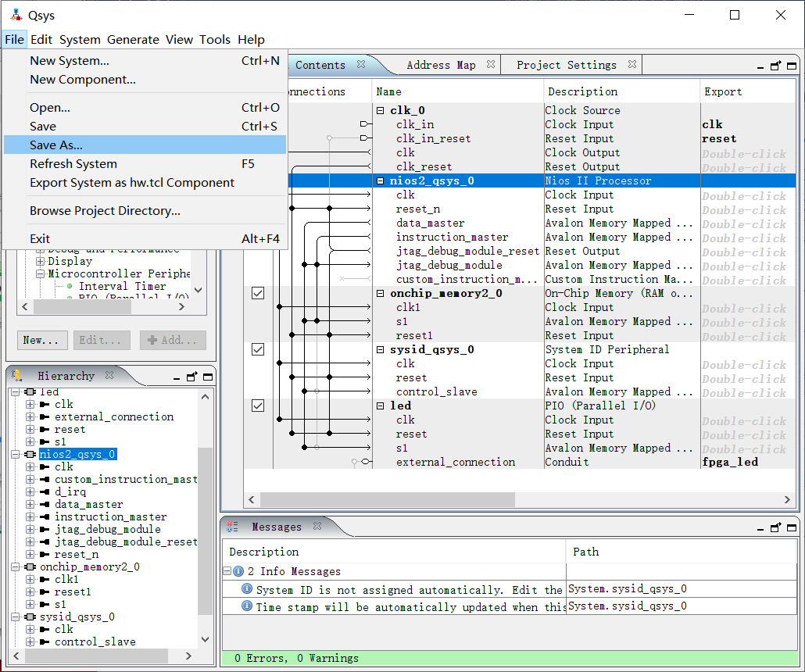805x672 pixels.
Task: Uncheck the onchip_memory2_0 component checkbox
Action: (258, 293)
